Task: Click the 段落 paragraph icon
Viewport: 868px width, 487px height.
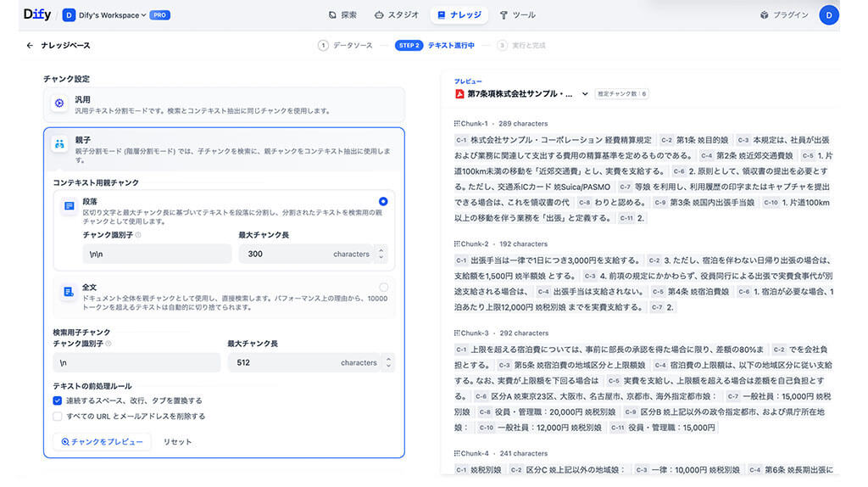Action: click(69, 205)
